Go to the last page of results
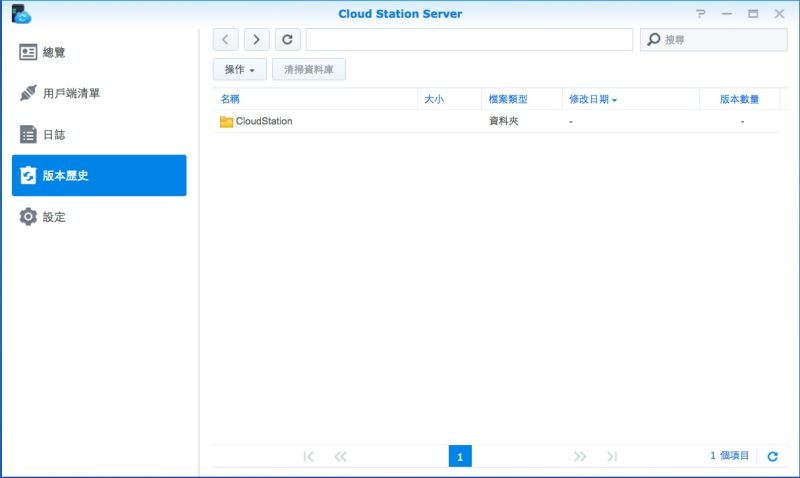Viewport: 800px width, 478px height. [x=612, y=456]
